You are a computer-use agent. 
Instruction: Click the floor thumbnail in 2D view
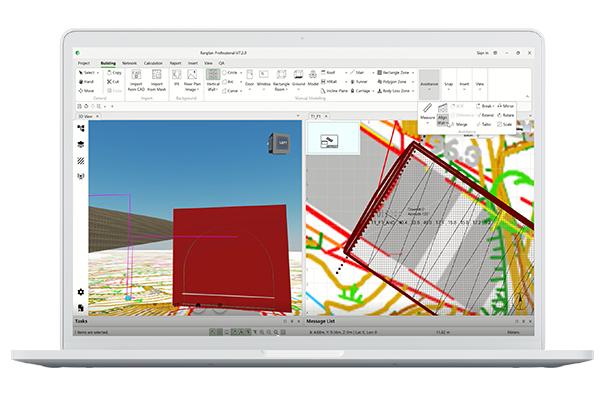click(x=334, y=137)
